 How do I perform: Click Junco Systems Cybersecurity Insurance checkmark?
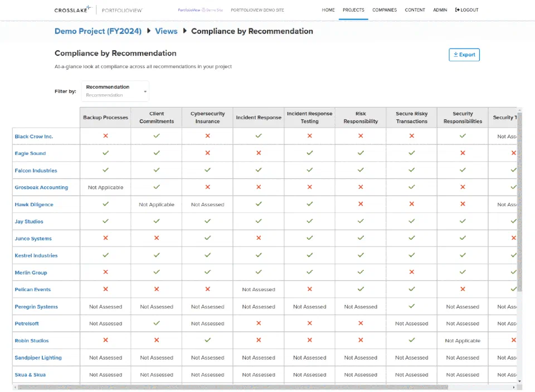[207, 238]
